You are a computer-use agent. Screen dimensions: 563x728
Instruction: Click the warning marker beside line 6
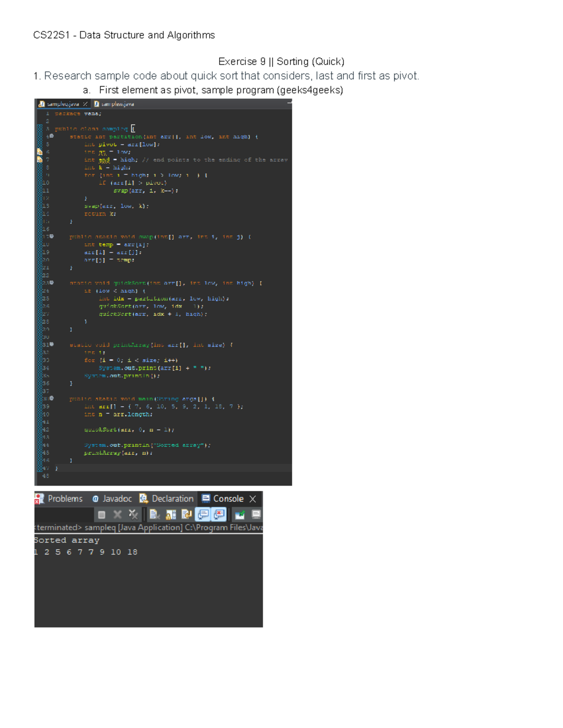tap(40, 151)
